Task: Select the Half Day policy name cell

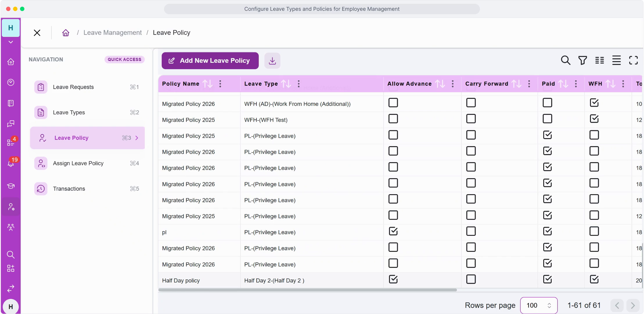Action: [x=199, y=281]
